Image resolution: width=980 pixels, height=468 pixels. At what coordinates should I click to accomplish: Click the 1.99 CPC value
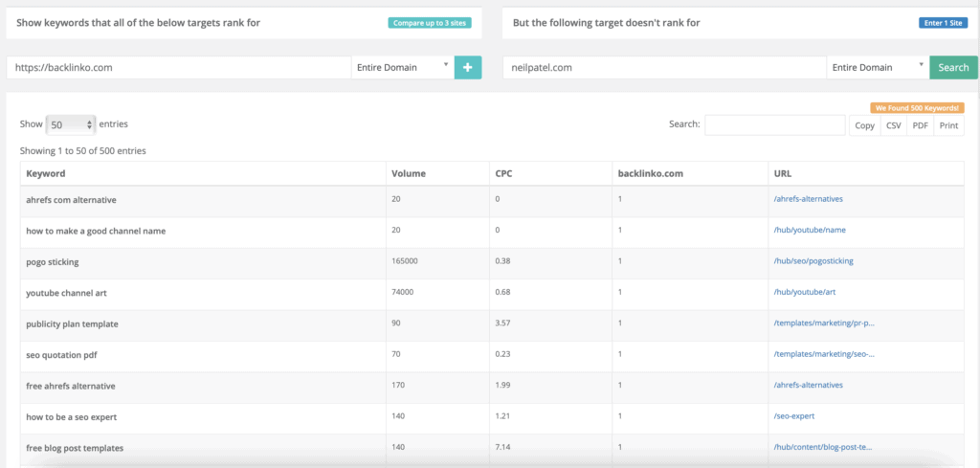(502, 385)
